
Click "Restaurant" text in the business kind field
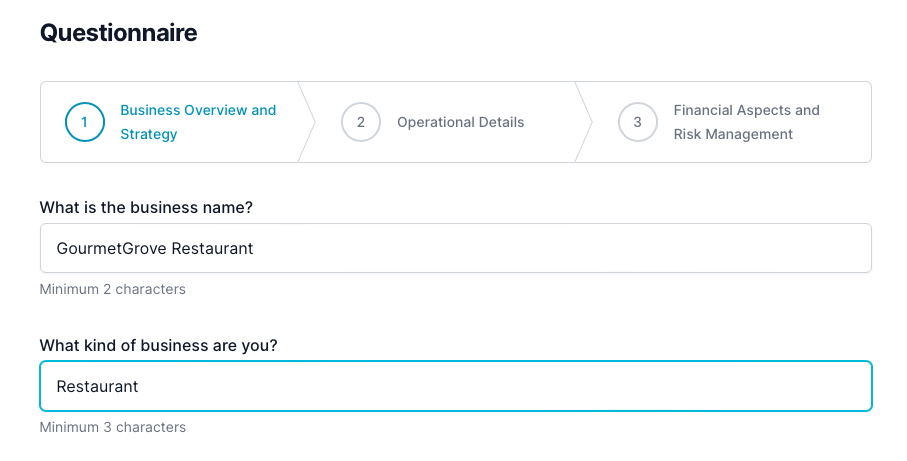[97, 386]
